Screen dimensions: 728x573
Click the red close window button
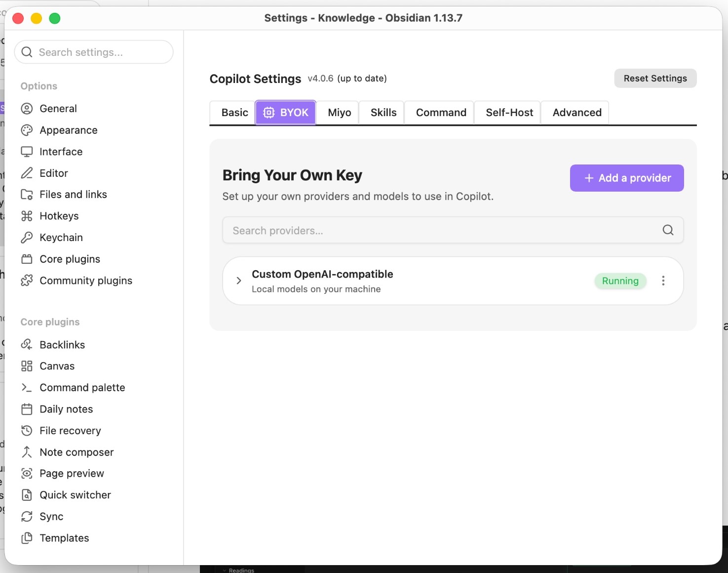click(18, 18)
